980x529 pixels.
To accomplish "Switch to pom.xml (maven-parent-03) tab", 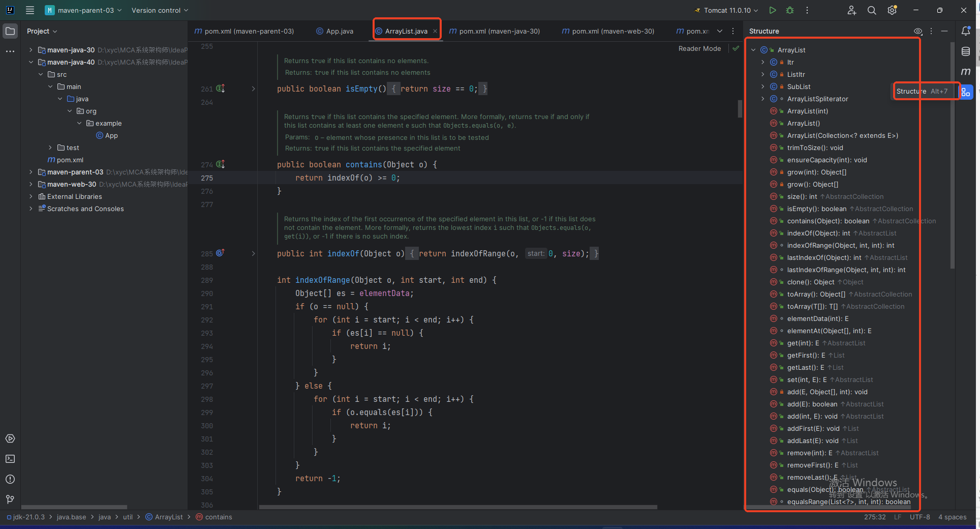I will pos(244,31).
